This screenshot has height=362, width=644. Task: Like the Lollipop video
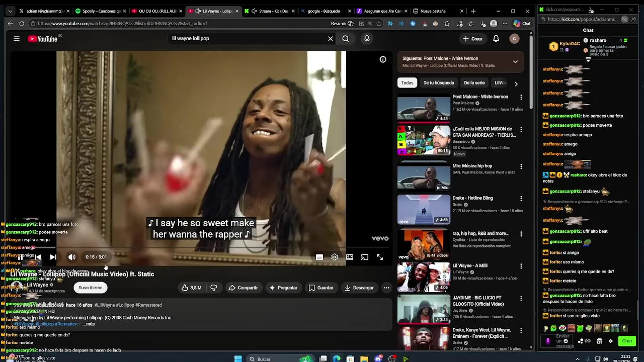tap(192, 288)
